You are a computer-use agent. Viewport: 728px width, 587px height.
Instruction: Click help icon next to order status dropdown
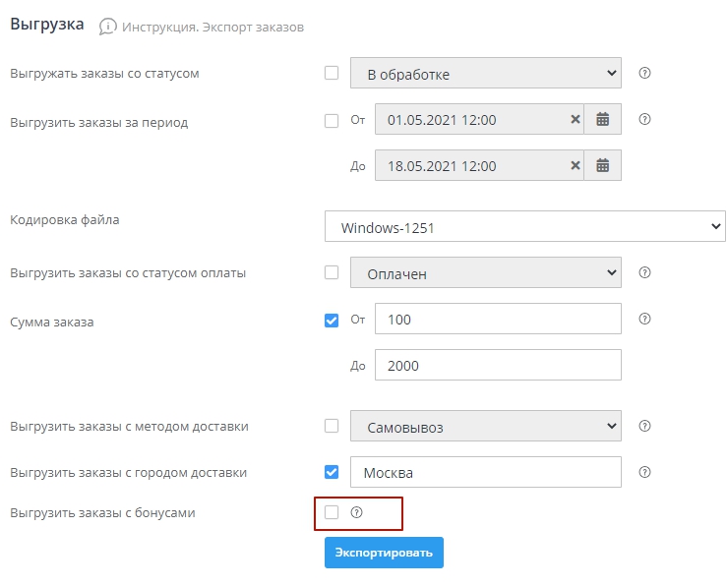644,73
